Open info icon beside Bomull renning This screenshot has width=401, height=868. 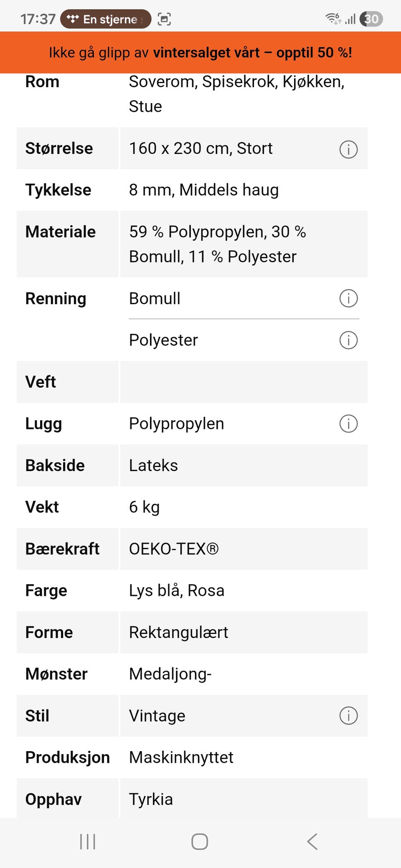[x=348, y=298]
